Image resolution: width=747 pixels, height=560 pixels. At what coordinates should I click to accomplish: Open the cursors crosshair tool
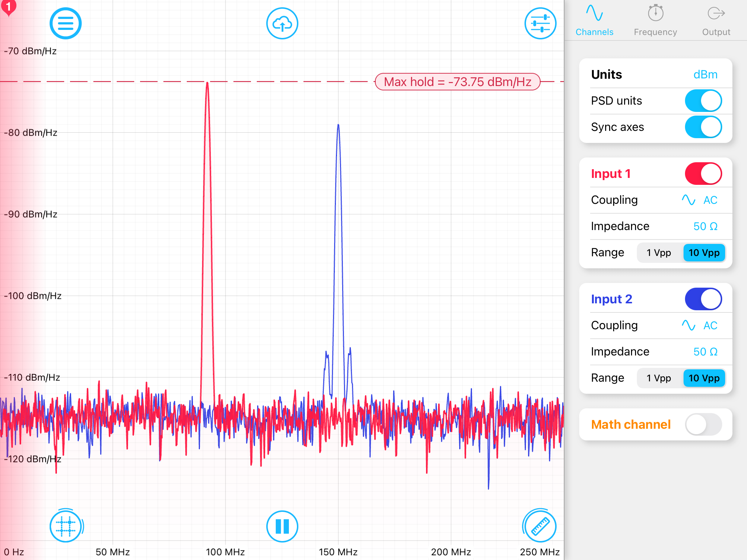[x=66, y=526]
